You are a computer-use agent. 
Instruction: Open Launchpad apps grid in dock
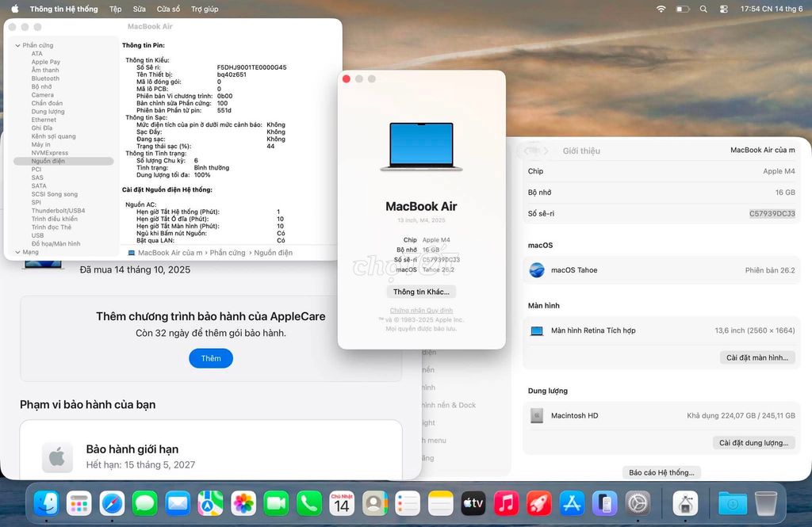pos(79,503)
